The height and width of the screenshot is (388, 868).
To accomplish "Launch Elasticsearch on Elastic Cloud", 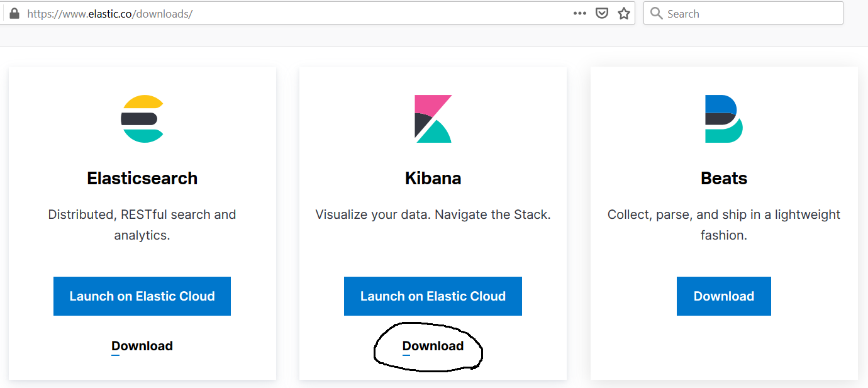I will pos(142,296).
